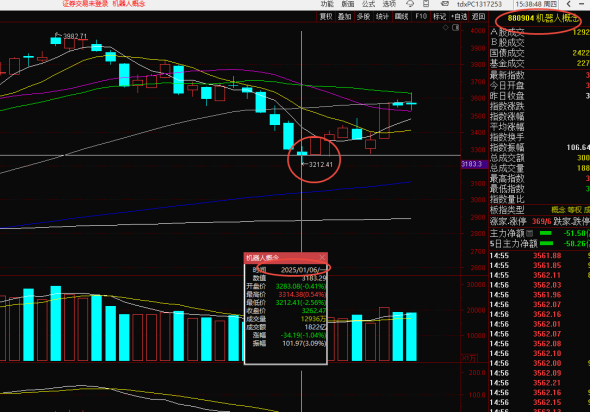This screenshot has height=413, width=590.
Task: Click the 开盘价 row in popup
Action: (286, 286)
